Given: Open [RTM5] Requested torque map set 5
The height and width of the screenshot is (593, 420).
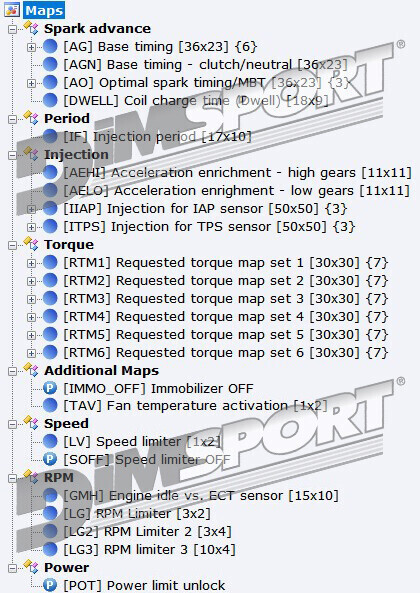Looking at the screenshot, I should click(226, 335).
